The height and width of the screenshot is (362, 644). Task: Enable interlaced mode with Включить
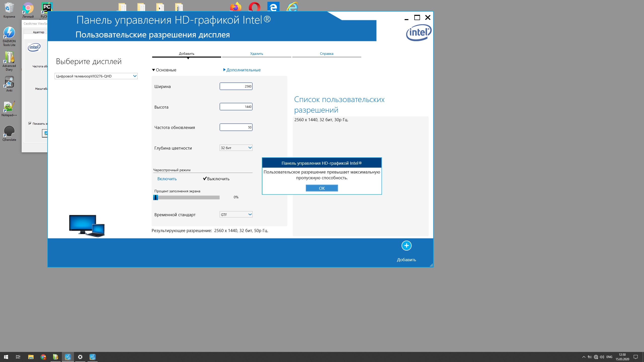click(167, 179)
